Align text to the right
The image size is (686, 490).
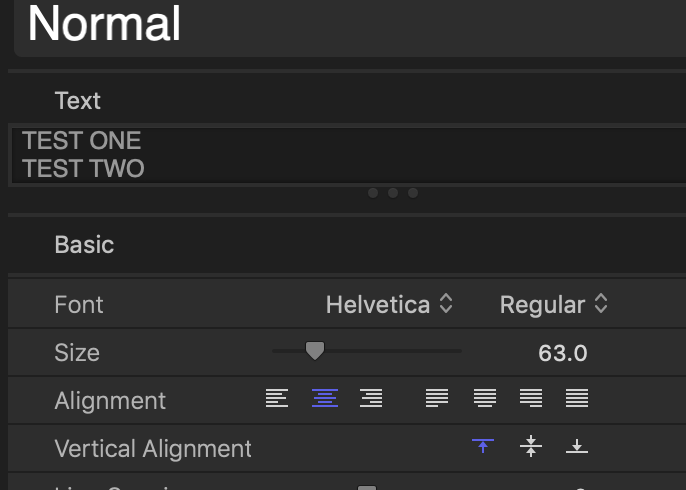pyautogui.click(x=372, y=399)
